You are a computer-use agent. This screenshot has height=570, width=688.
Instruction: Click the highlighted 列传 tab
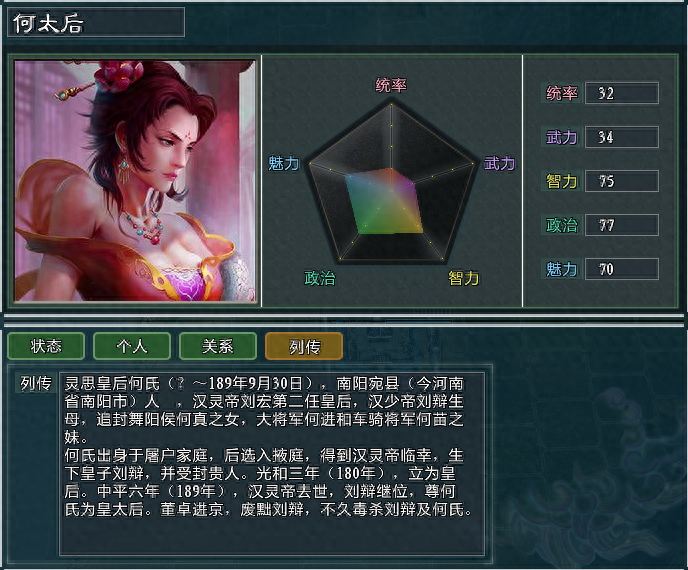(304, 346)
